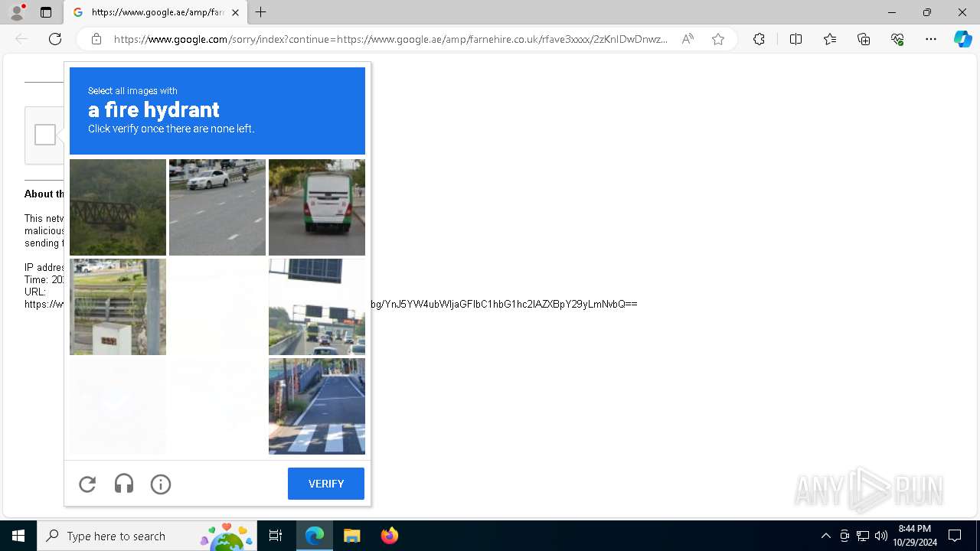
Task: Open the browser profile icon
Action: click(x=17, y=12)
